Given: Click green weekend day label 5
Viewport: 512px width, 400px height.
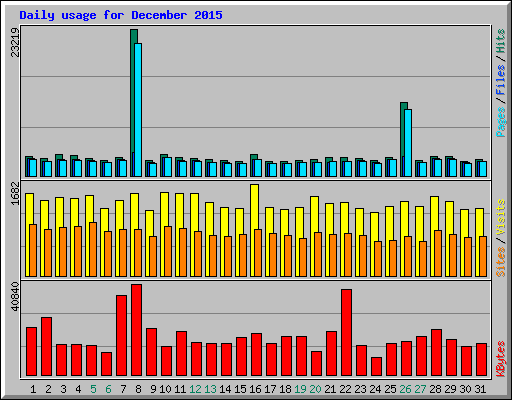Looking at the screenshot, I should point(93,389).
